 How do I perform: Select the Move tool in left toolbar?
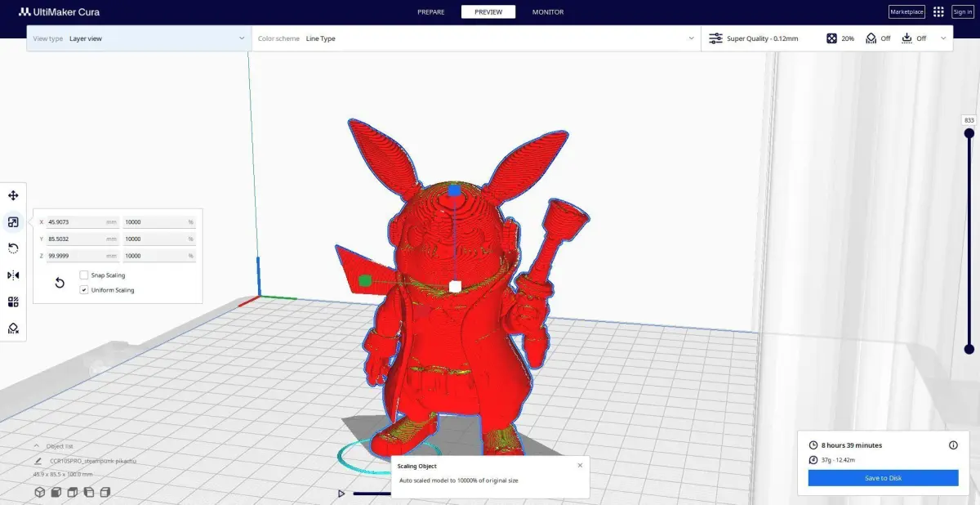click(13, 195)
